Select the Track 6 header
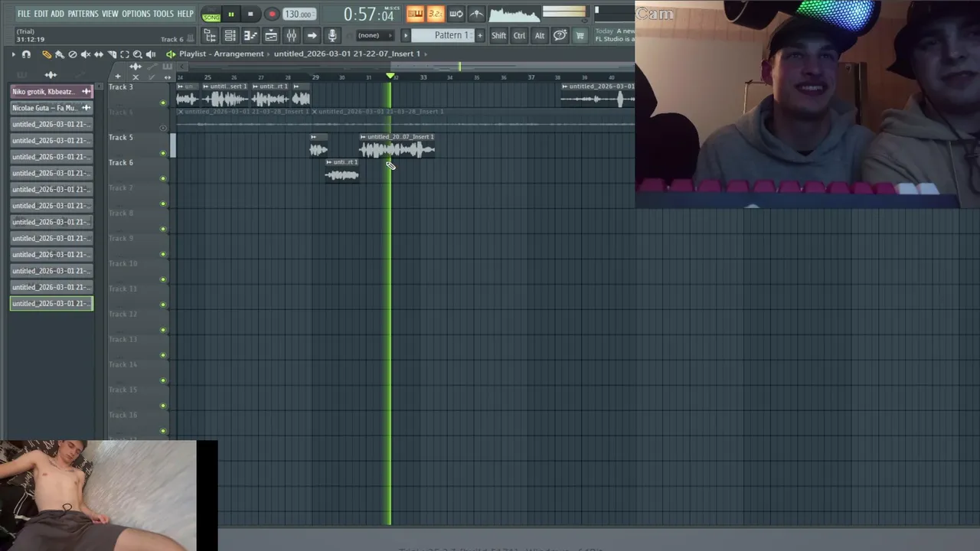This screenshot has height=551, width=980. (138, 169)
